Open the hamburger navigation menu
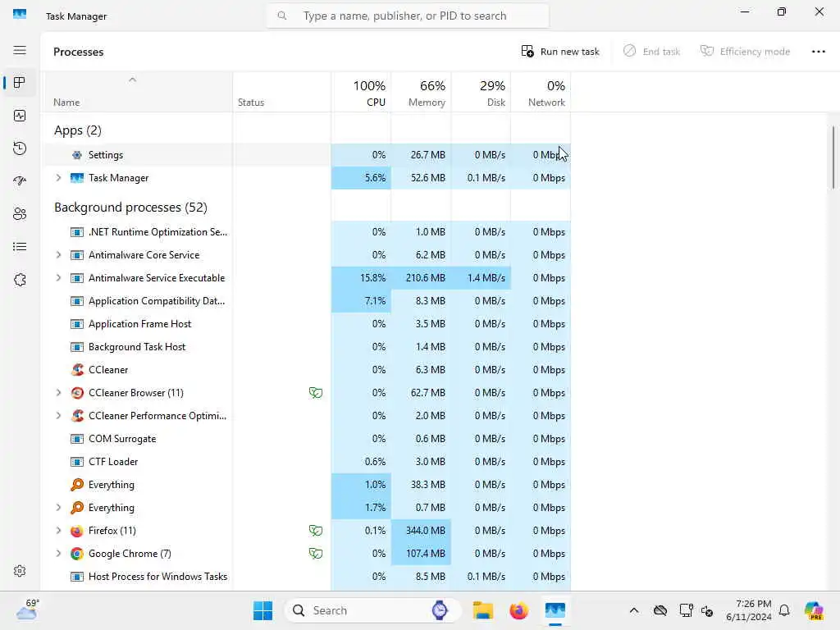The width and height of the screenshot is (840, 630). pyautogui.click(x=20, y=50)
